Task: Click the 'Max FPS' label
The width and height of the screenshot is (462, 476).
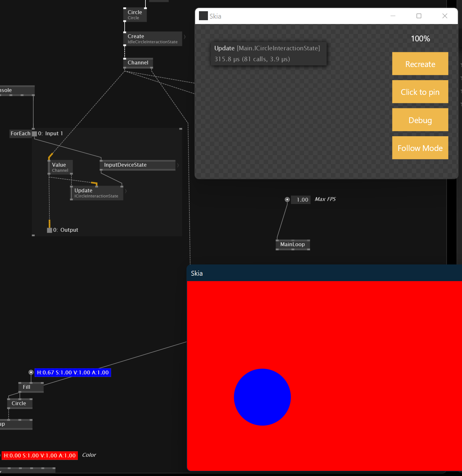Action: click(x=325, y=199)
